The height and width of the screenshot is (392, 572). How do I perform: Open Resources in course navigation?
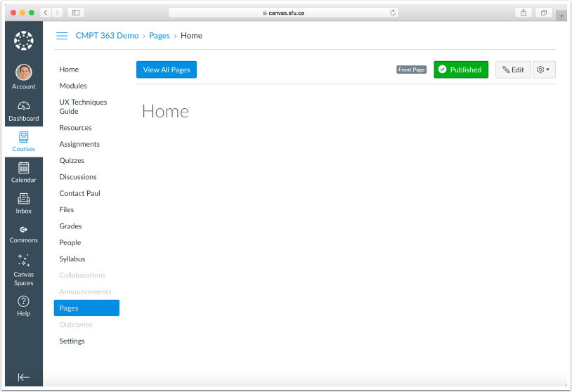coord(75,128)
